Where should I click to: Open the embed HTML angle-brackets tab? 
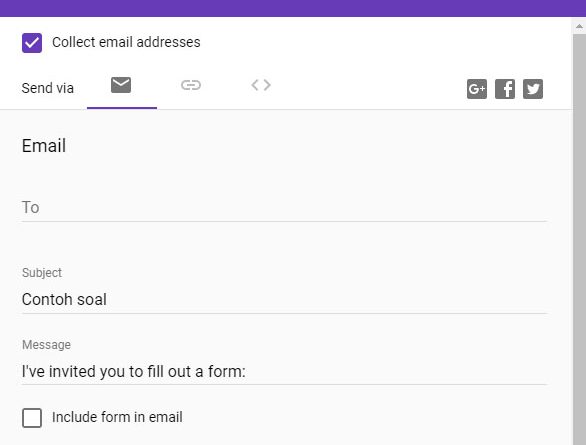[261, 85]
